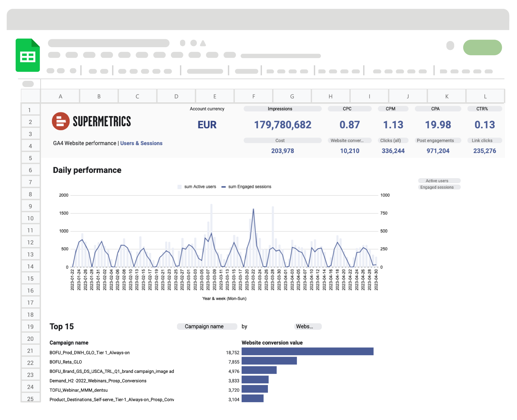The image size is (517, 420).
Task: Click the Users & Sessions link
Action: click(141, 143)
